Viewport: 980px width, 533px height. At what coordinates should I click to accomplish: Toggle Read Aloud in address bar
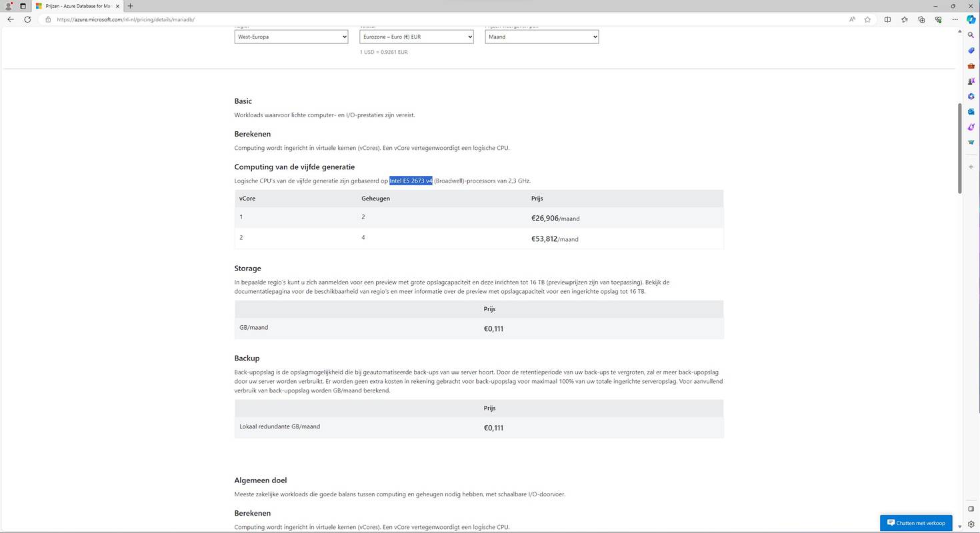tap(852, 19)
